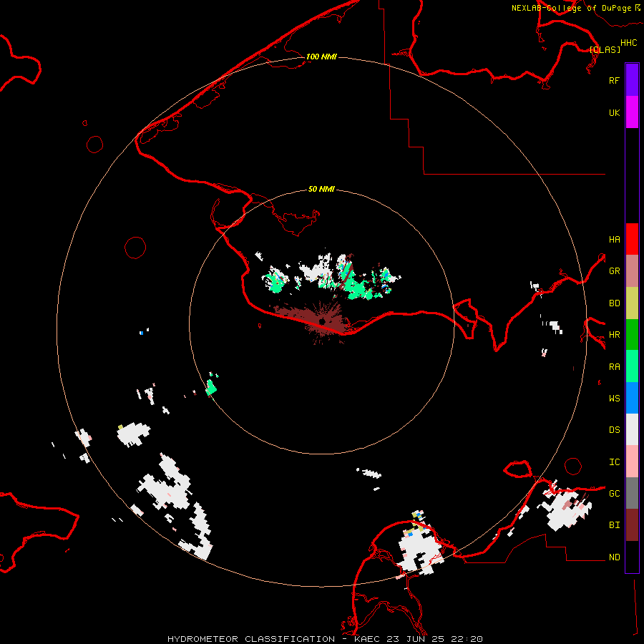Click the GR legend color swatch
Screen dimensions: 644x644
coord(632,270)
